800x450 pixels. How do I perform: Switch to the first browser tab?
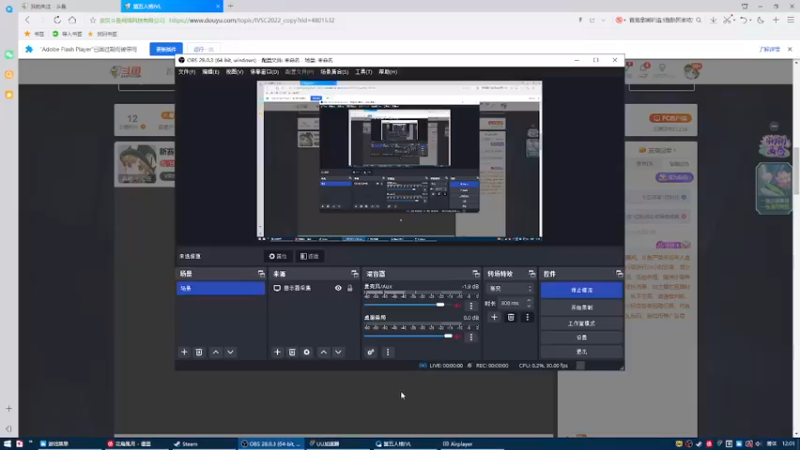(69, 6)
